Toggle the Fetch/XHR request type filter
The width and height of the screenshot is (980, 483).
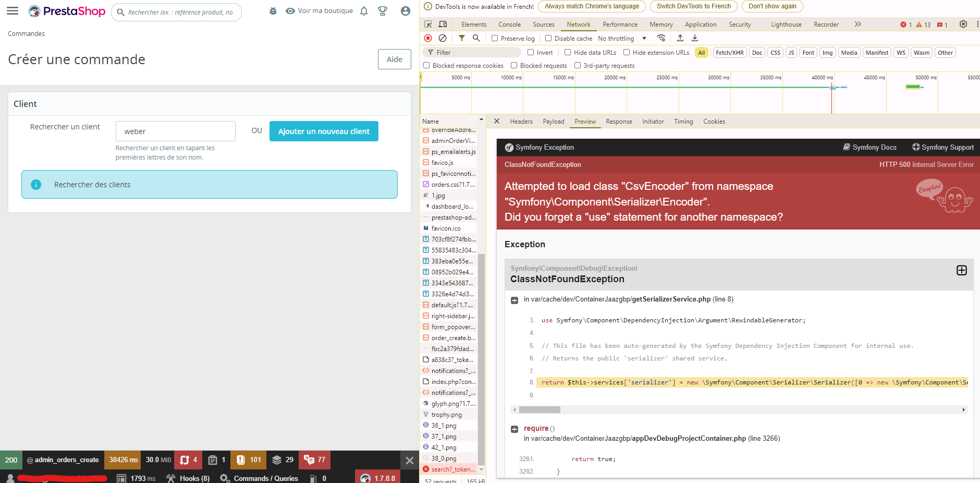(730, 53)
